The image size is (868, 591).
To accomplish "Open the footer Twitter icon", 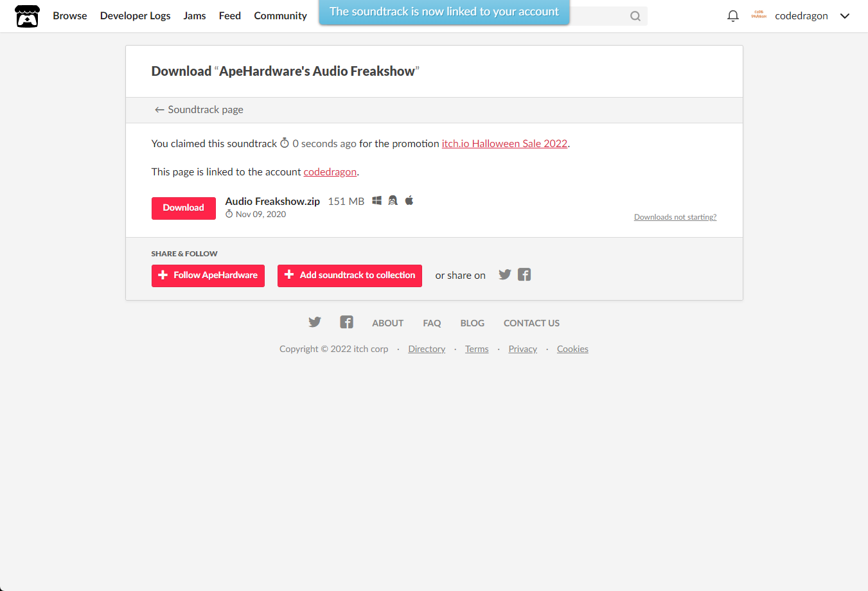I will (x=314, y=322).
